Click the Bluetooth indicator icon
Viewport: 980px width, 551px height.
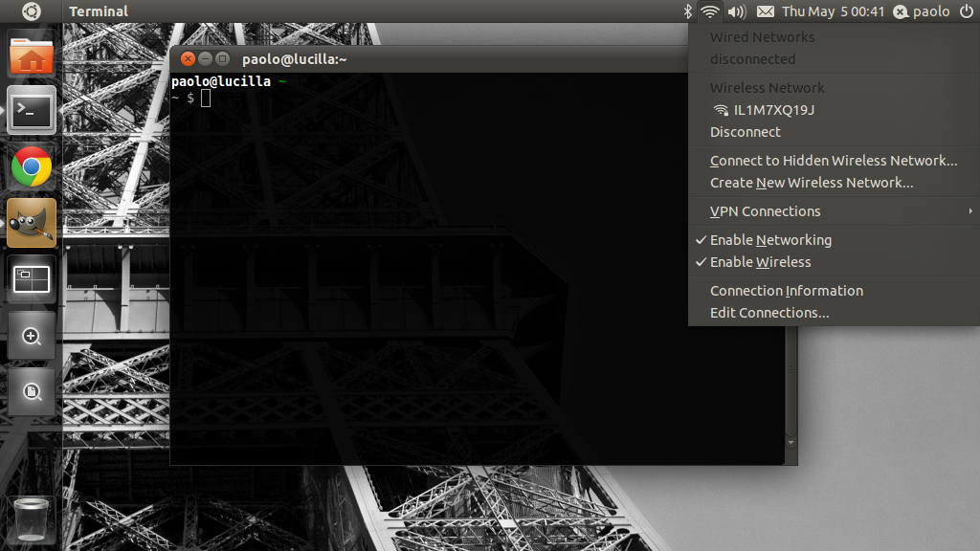click(687, 11)
